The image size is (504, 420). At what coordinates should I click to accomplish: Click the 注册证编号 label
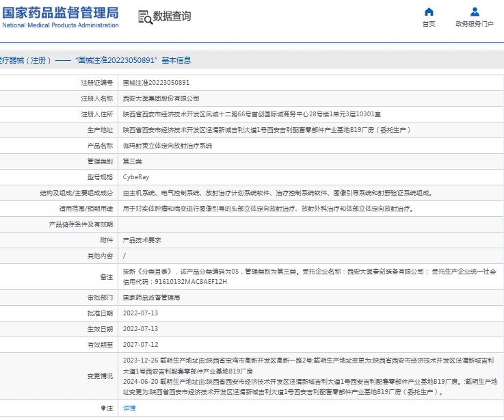[x=96, y=83]
